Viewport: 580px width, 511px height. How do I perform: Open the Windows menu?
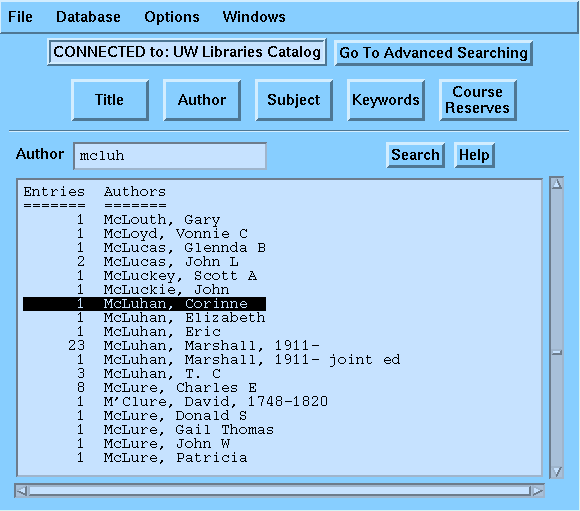point(254,17)
